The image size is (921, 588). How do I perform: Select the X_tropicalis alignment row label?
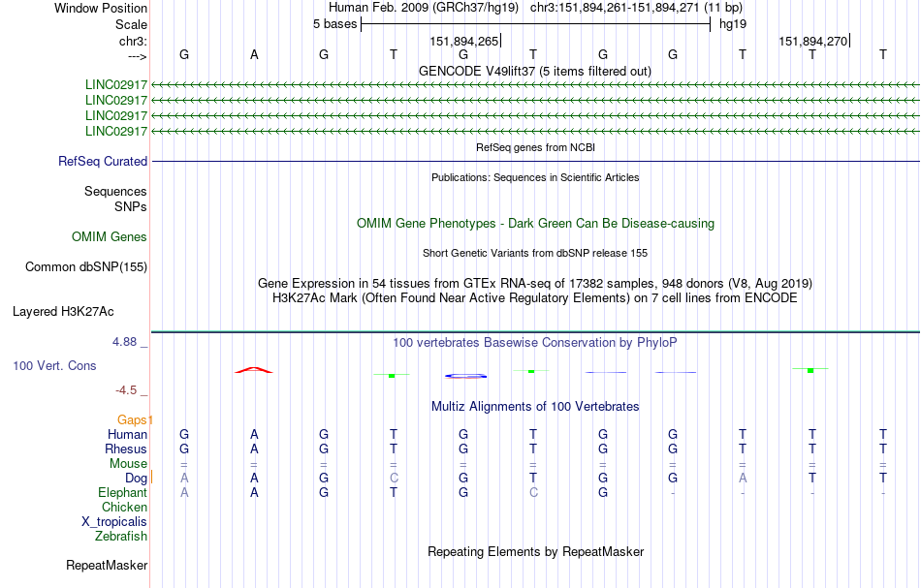tap(114, 522)
